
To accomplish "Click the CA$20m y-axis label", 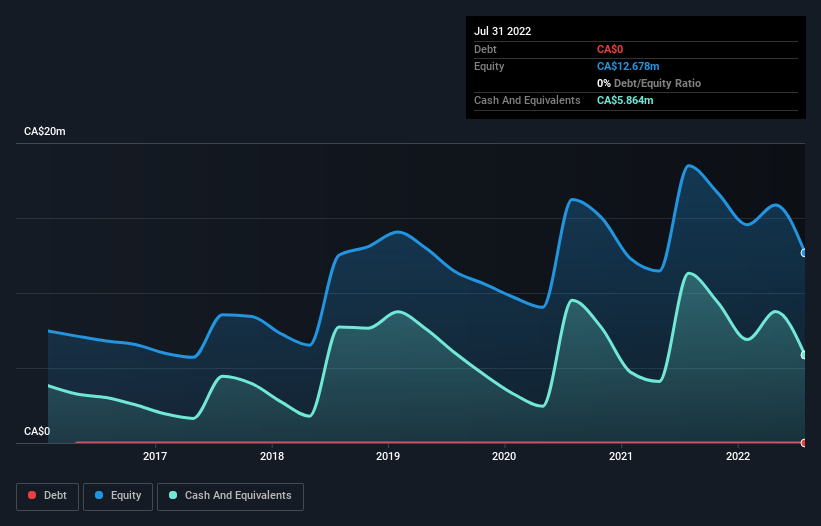I will point(45,131).
